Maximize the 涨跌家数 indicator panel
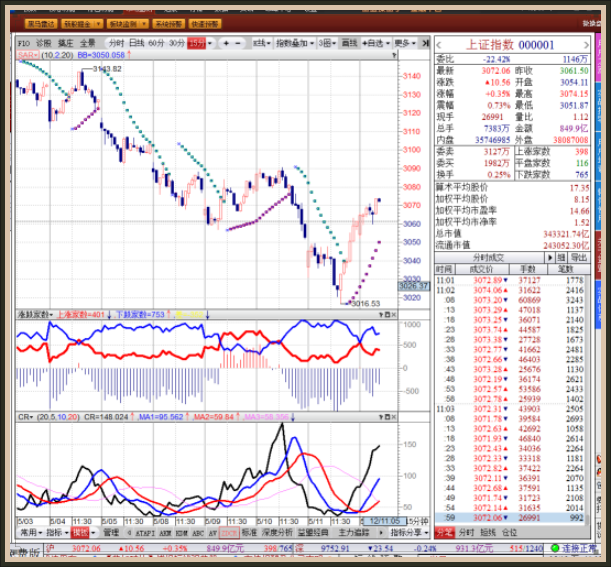This screenshot has width=611, height=567. pyautogui.click(x=388, y=314)
